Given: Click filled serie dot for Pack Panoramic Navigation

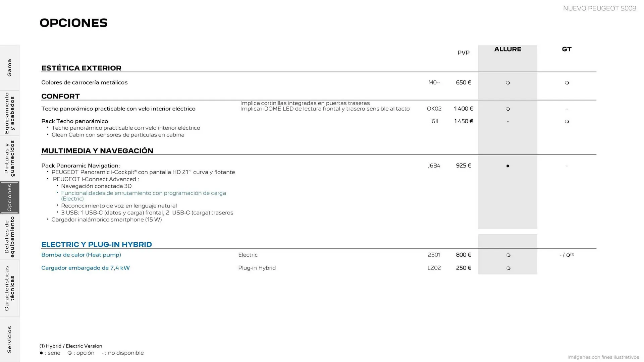Looking at the screenshot, I should coord(508,166).
